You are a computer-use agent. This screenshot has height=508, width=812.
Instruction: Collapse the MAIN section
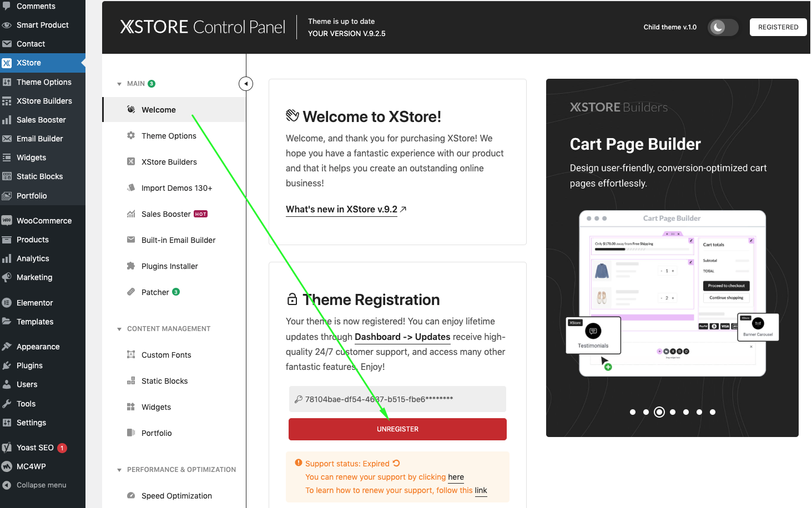pos(119,84)
